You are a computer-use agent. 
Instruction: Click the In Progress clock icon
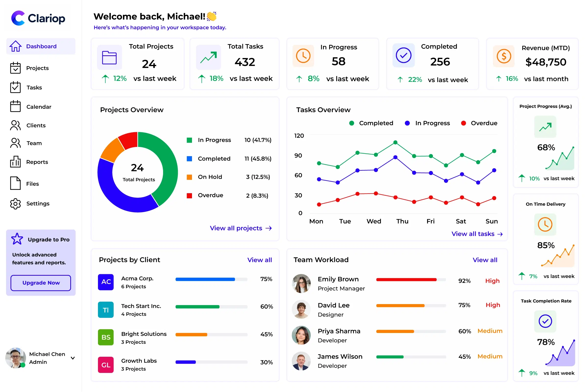tap(303, 56)
